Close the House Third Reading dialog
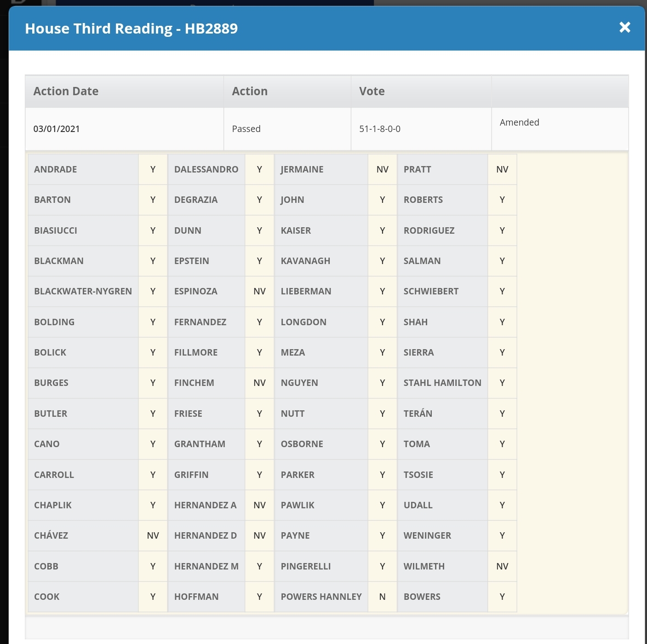 (624, 28)
